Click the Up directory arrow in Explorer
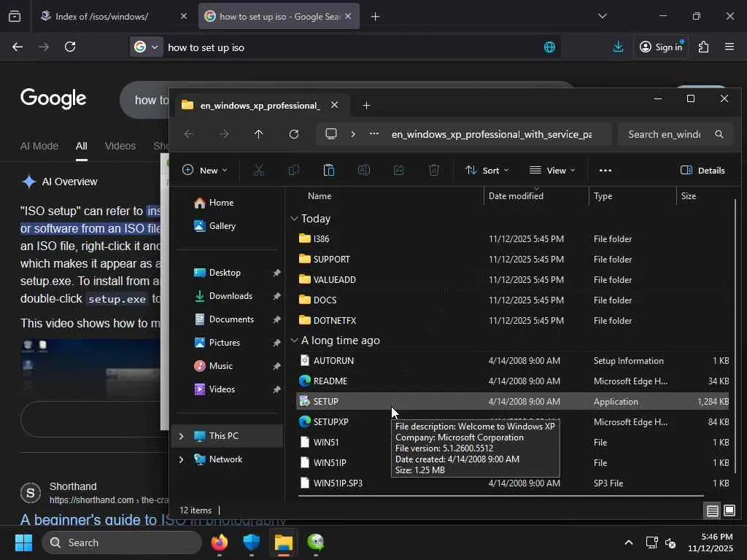 (x=258, y=134)
